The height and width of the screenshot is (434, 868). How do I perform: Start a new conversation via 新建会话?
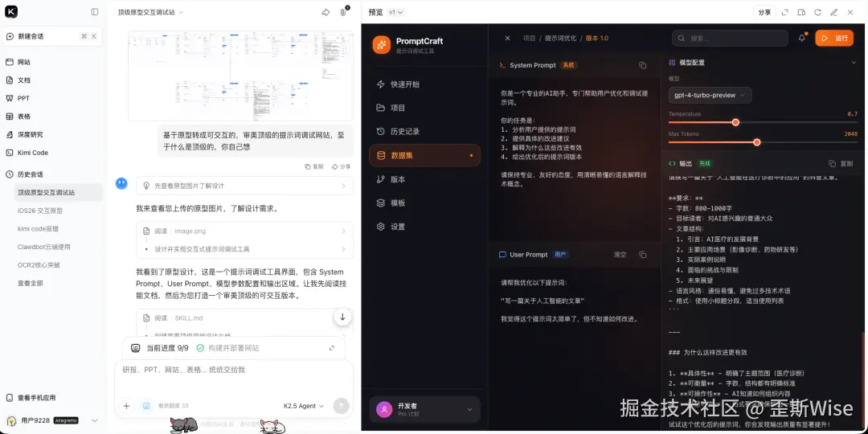[x=52, y=36]
